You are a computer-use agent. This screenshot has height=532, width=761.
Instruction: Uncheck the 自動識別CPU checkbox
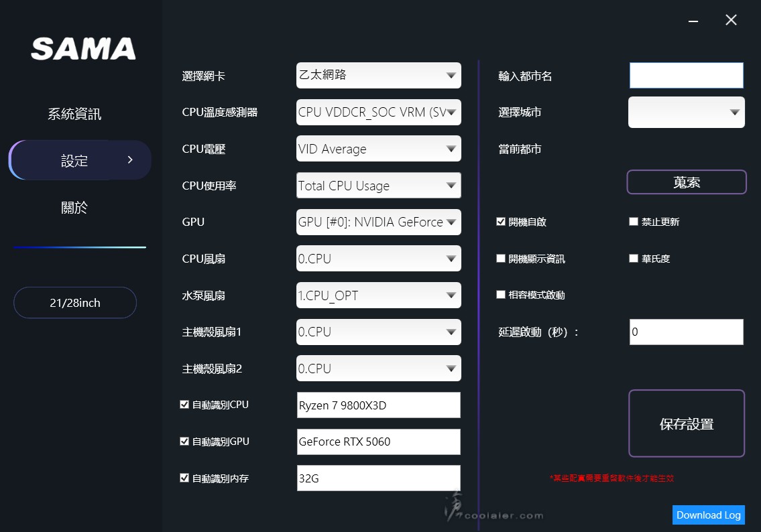[184, 405]
